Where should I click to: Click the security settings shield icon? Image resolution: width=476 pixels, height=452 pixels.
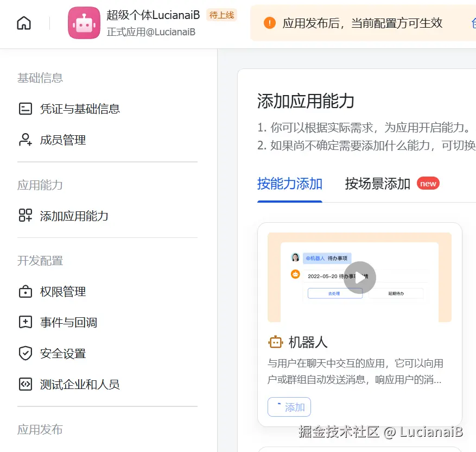tap(26, 353)
